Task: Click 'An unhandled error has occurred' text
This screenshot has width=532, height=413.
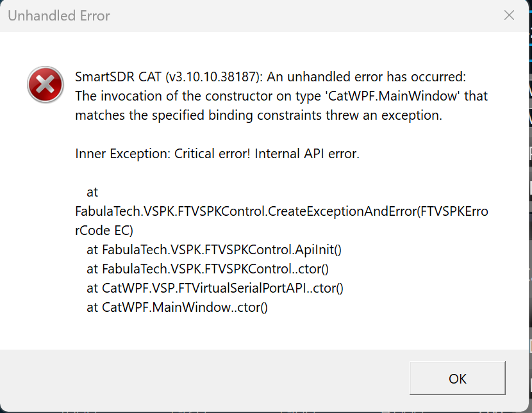Action: (x=365, y=77)
